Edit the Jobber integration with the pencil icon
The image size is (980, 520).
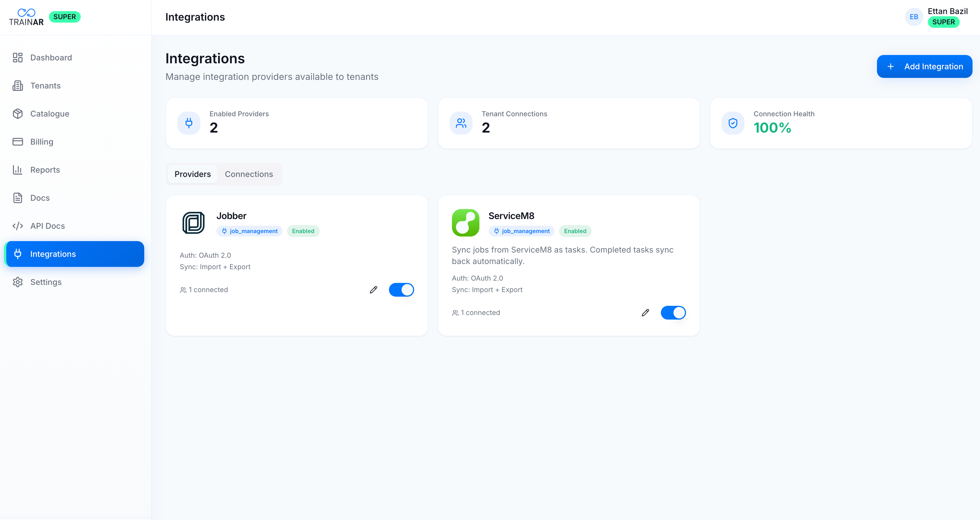[374, 289]
